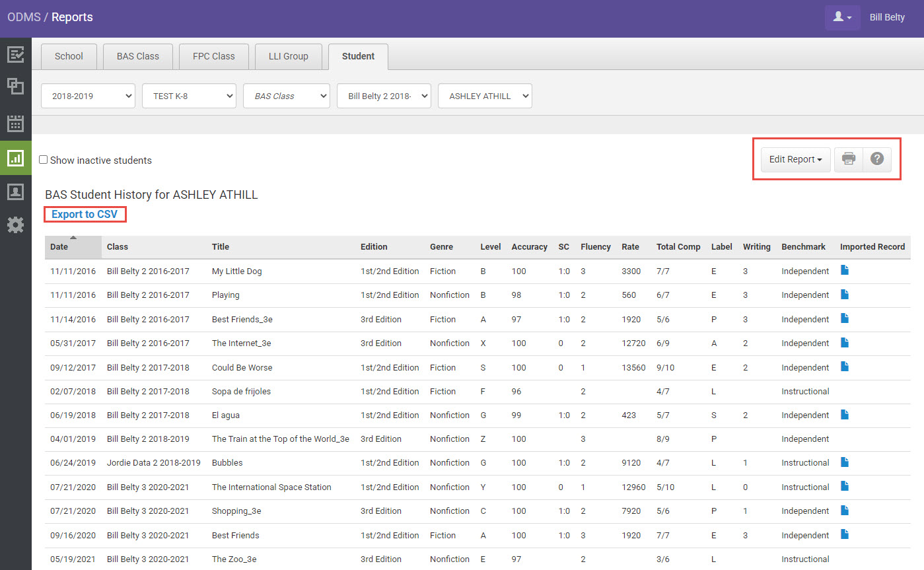Open the assessments checklist icon in sidebar
Image resolution: width=924 pixels, height=570 pixels.
click(15, 54)
